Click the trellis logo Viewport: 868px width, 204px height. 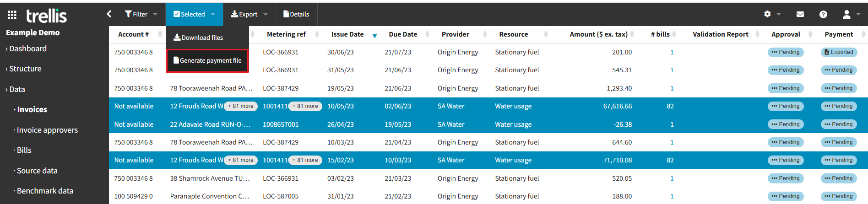point(46,16)
